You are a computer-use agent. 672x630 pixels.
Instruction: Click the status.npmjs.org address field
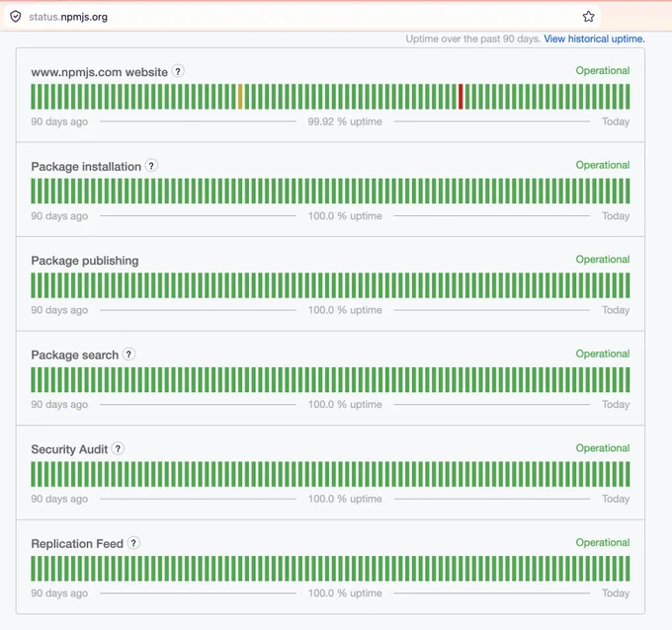[x=301, y=17]
